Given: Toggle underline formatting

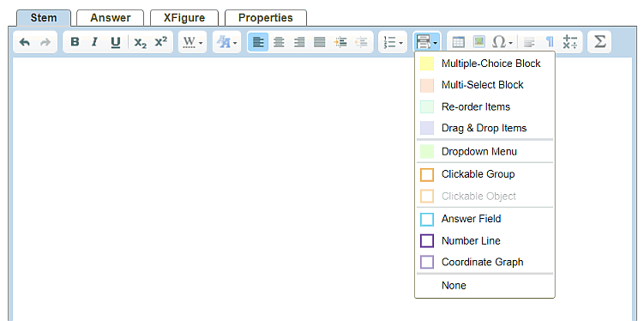Looking at the screenshot, I should click(116, 42).
